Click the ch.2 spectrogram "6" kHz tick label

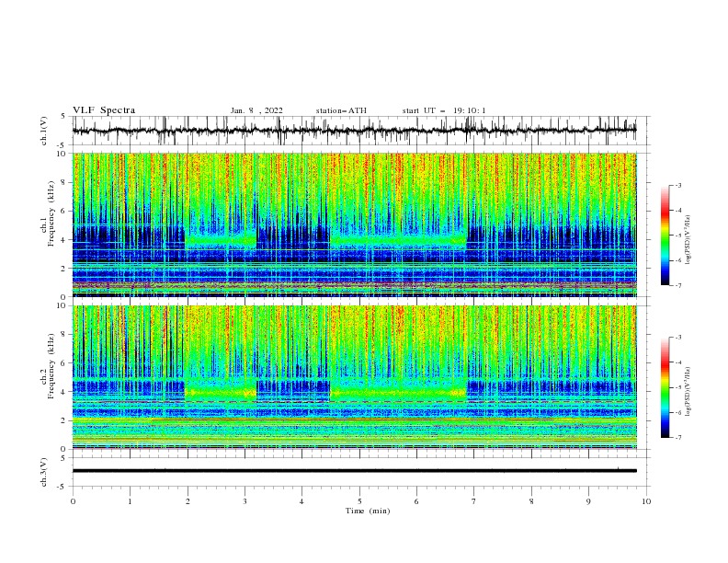(x=65, y=363)
